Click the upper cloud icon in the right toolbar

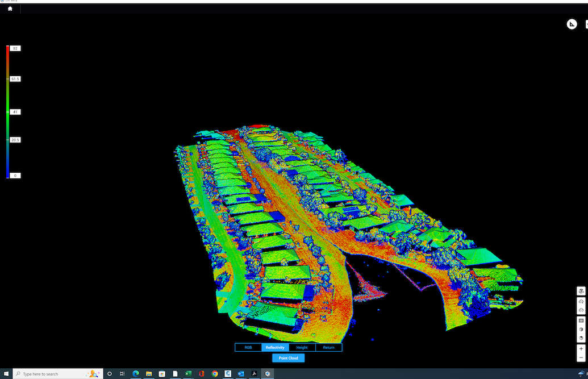[581, 301]
